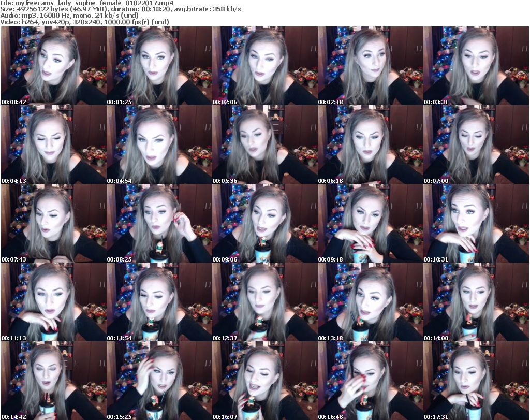Open the thumbnail frame stamped 00:02:06

[264, 66]
